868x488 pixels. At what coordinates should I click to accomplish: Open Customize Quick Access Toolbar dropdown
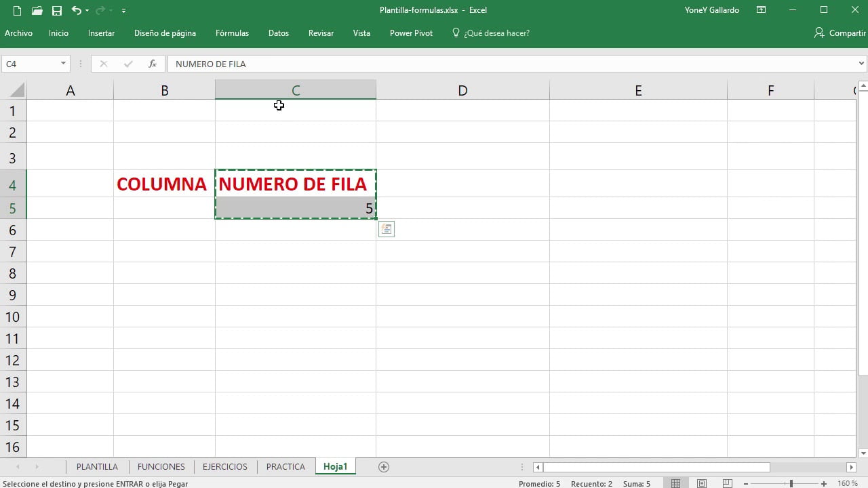coord(123,11)
